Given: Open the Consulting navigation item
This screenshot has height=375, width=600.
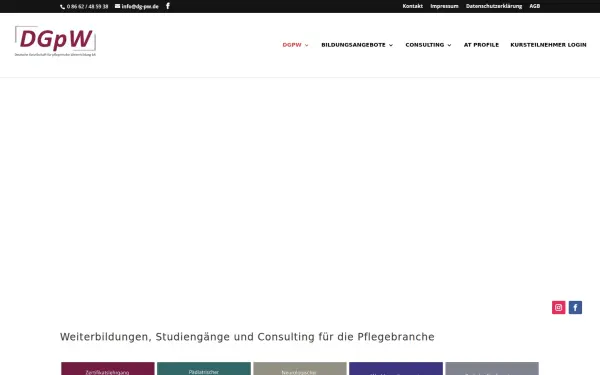Looking at the screenshot, I should coord(425,45).
